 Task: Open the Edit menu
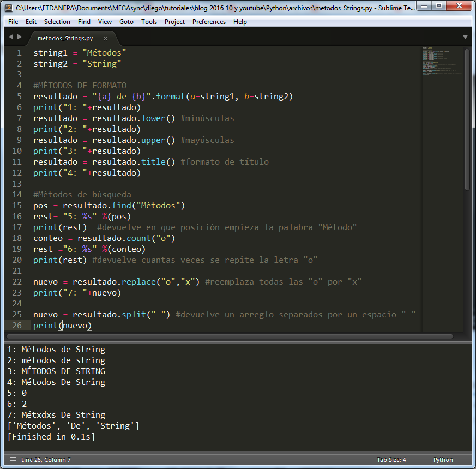coord(31,22)
